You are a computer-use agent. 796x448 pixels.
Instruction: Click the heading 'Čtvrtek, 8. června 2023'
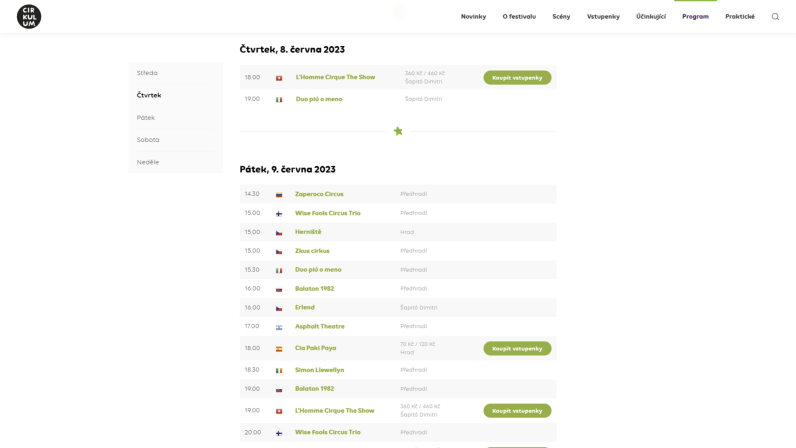292,49
